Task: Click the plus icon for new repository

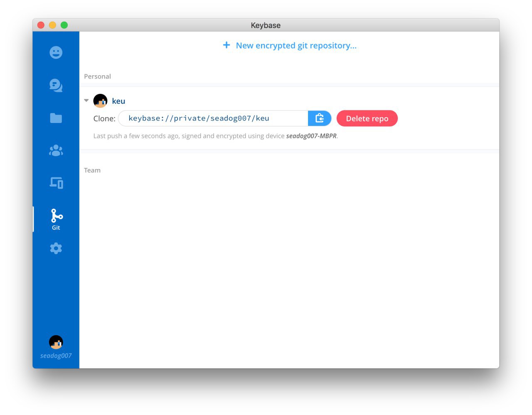Action: pos(227,45)
